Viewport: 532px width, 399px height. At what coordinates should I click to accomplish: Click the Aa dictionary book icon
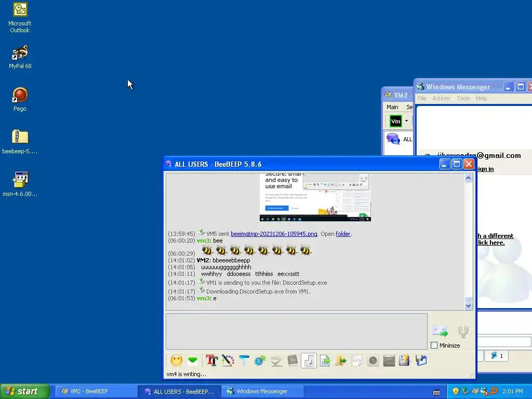point(292,361)
